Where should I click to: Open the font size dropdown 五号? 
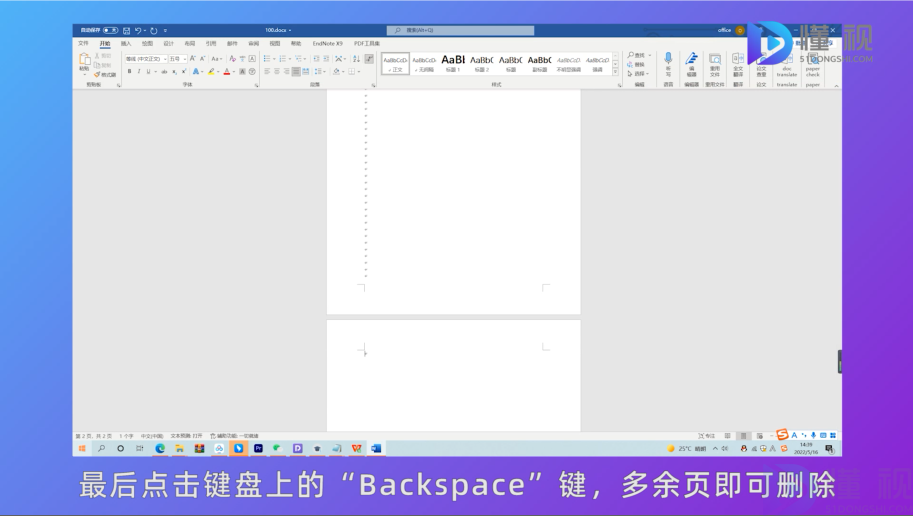[185, 59]
